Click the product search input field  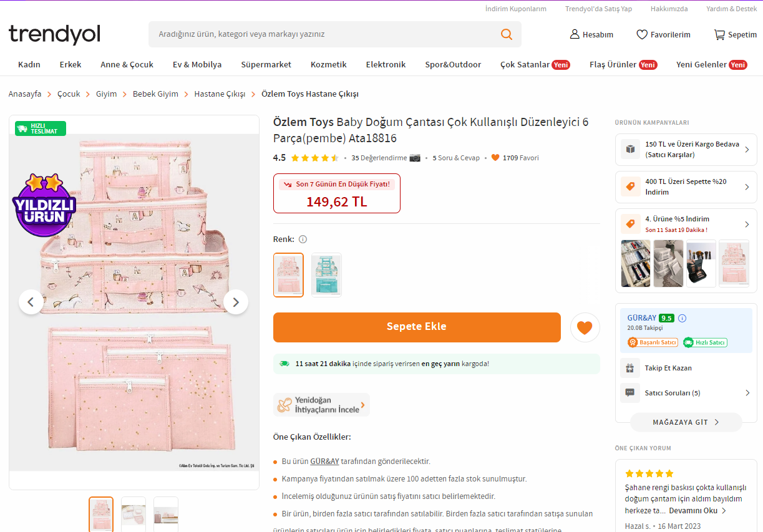click(324, 34)
